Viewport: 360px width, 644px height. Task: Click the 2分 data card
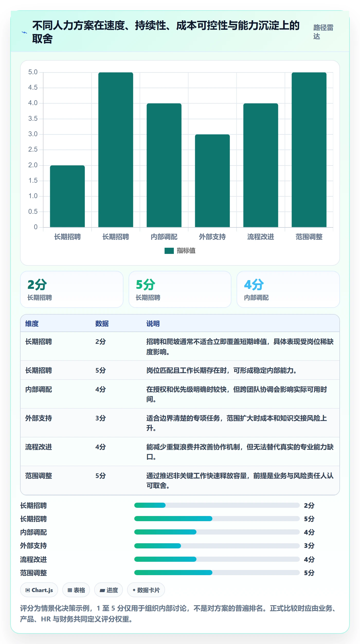click(72, 289)
